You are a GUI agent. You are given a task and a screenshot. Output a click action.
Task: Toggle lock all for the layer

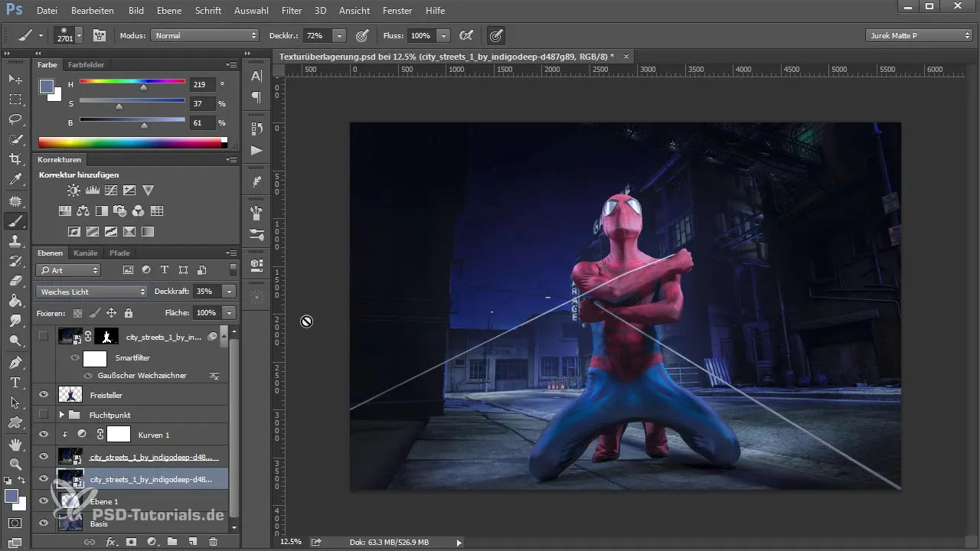coord(128,313)
